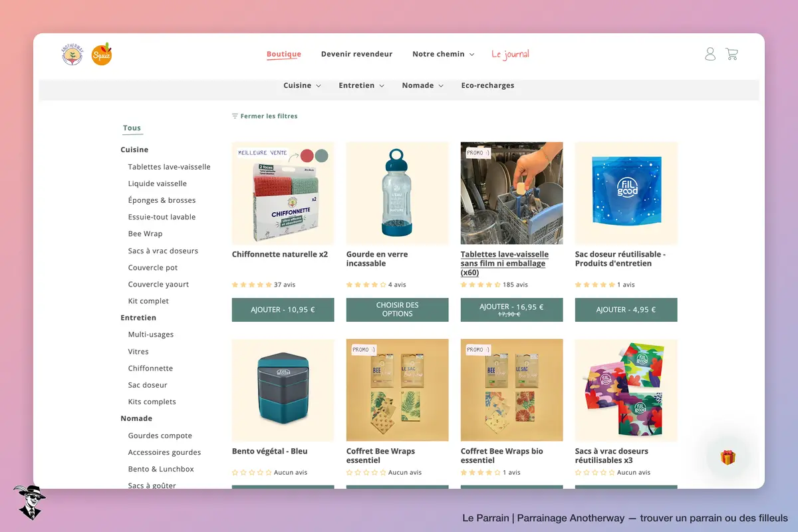
Task: Select Nomade heading in sidebar
Action: 136,418
